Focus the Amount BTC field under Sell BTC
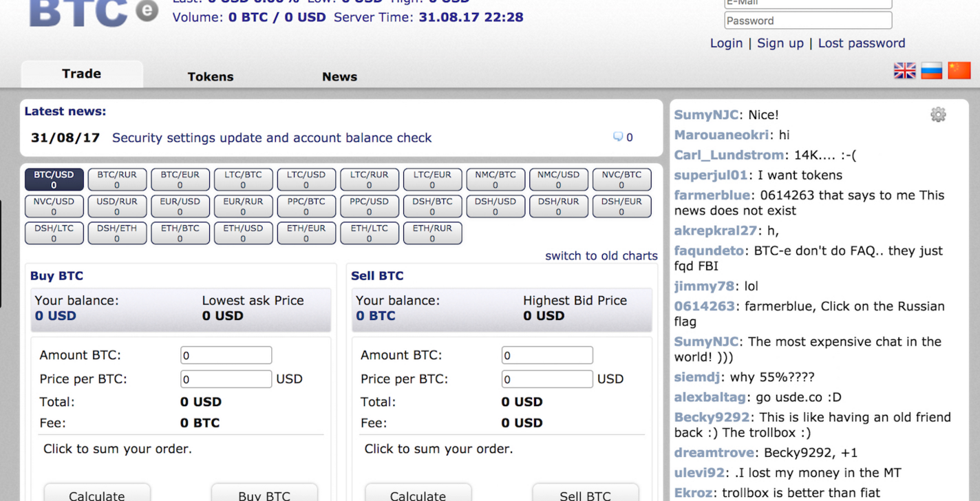 (547, 356)
